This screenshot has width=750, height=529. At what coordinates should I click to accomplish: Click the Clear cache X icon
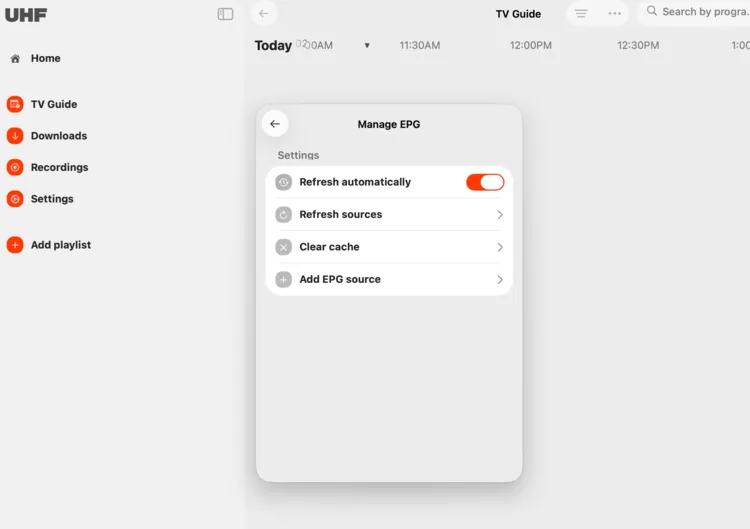284,247
